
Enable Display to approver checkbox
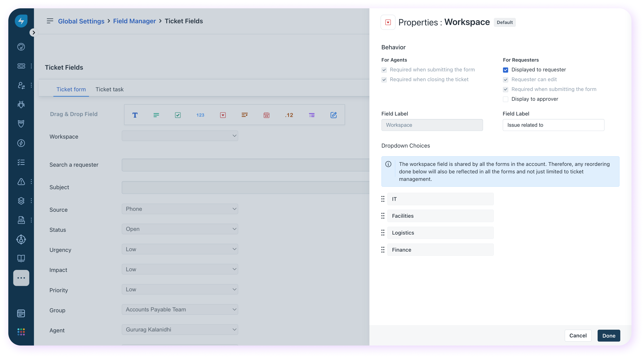[x=505, y=99]
